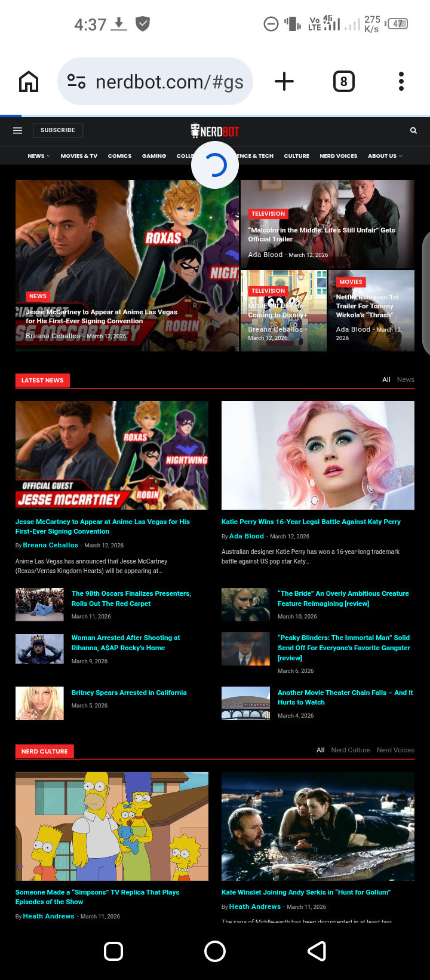The image size is (430, 980).
Task: Open tab switcher showing 8 tabs
Action: [x=343, y=81]
